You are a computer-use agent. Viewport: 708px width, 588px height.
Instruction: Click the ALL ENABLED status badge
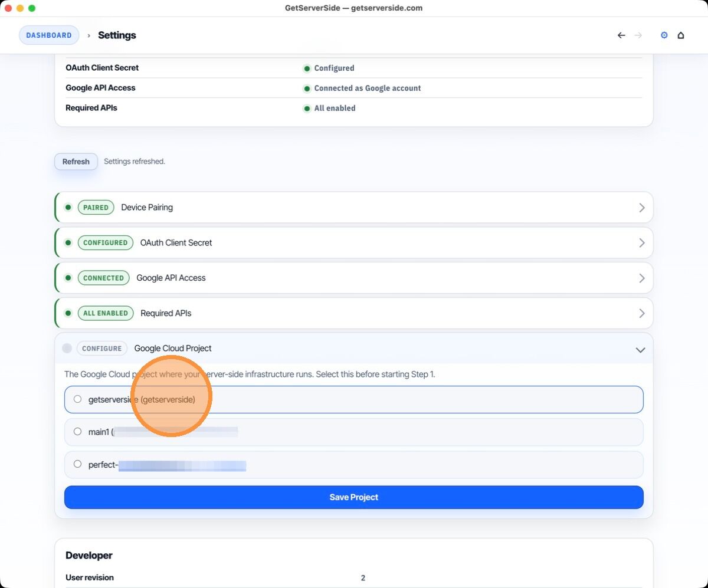click(106, 313)
